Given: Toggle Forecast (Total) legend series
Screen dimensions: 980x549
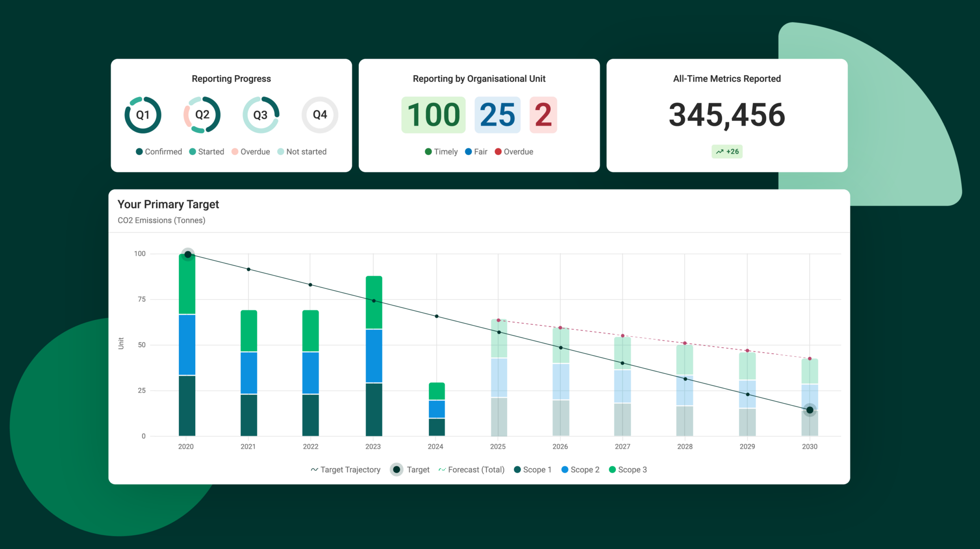Looking at the screenshot, I should coord(471,470).
